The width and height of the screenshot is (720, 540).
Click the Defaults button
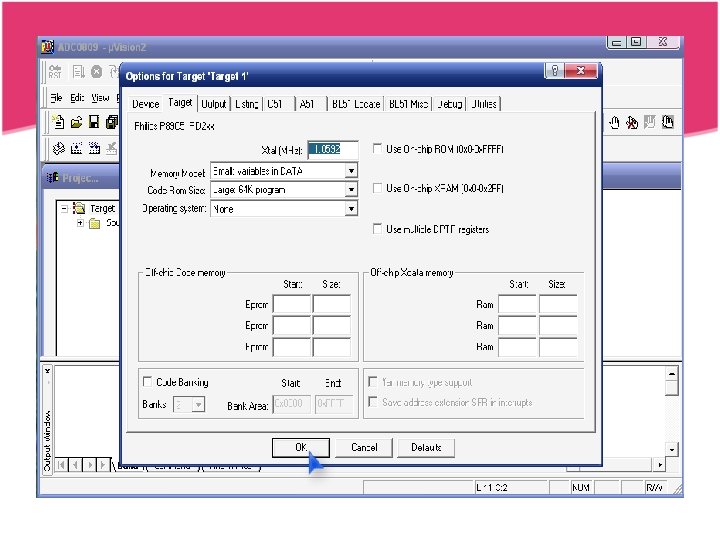tap(426, 447)
